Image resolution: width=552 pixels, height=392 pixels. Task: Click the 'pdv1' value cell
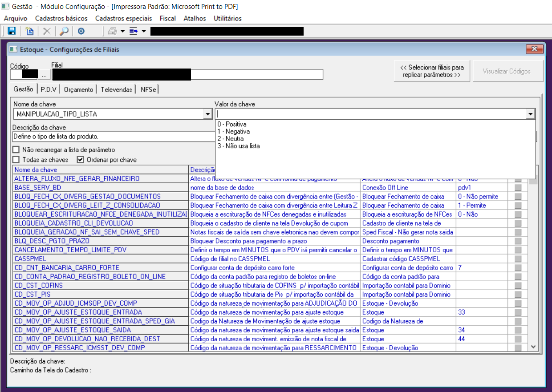482,188
